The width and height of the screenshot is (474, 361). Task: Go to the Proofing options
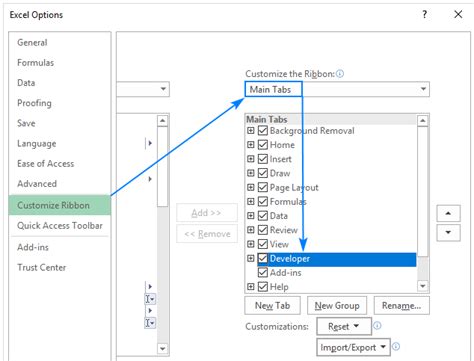click(34, 103)
